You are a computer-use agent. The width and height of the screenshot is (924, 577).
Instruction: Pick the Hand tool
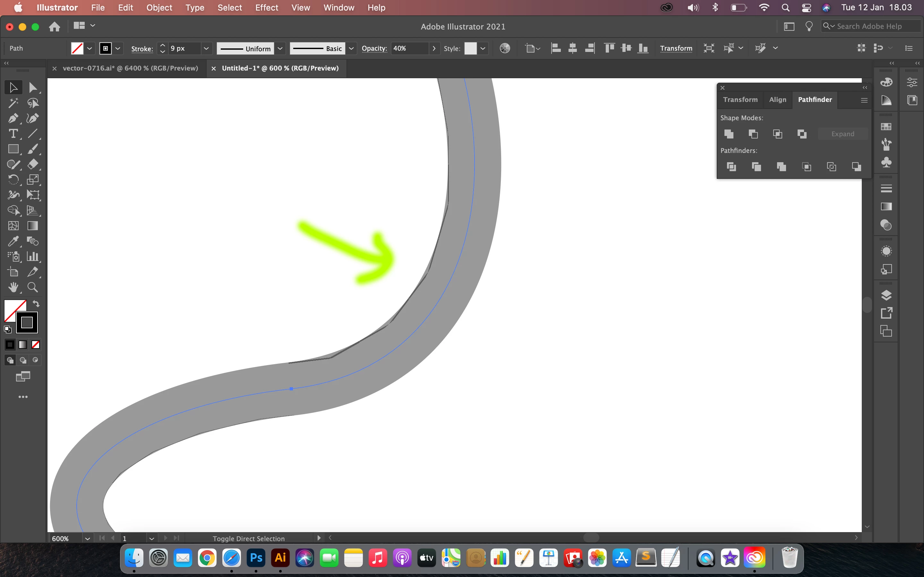click(13, 287)
